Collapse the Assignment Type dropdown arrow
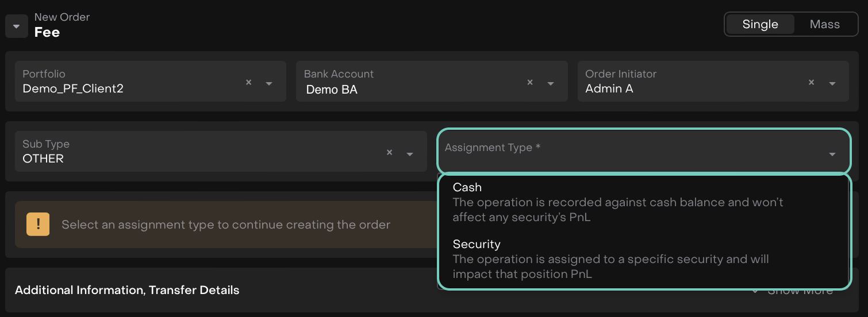This screenshot has width=868, height=317. point(832,154)
